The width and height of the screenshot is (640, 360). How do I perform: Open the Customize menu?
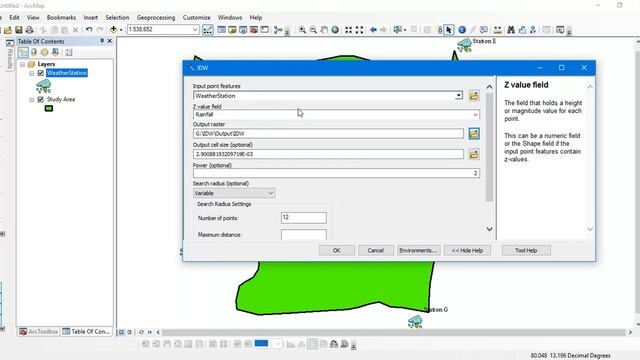pos(196,18)
